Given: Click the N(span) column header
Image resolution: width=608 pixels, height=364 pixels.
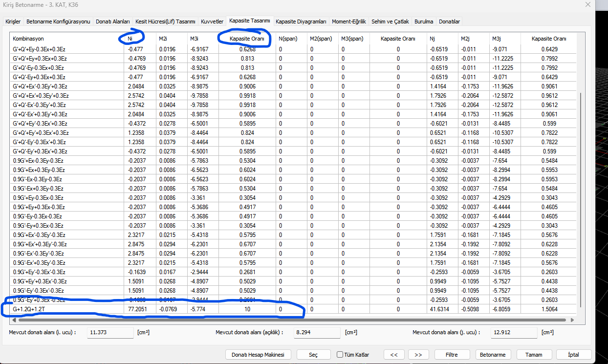Looking at the screenshot, I should point(291,38).
